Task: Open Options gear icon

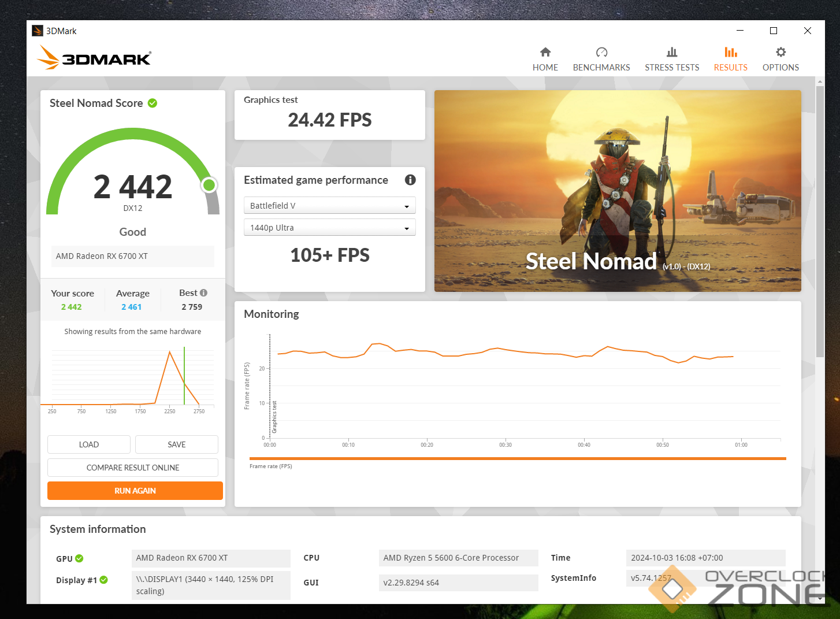Action: pyautogui.click(x=780, y=53)
